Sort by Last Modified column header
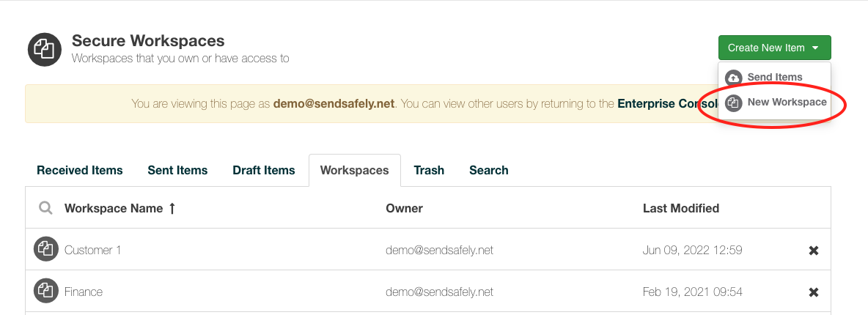Screen dimensions: 868x315 point(681,208)
